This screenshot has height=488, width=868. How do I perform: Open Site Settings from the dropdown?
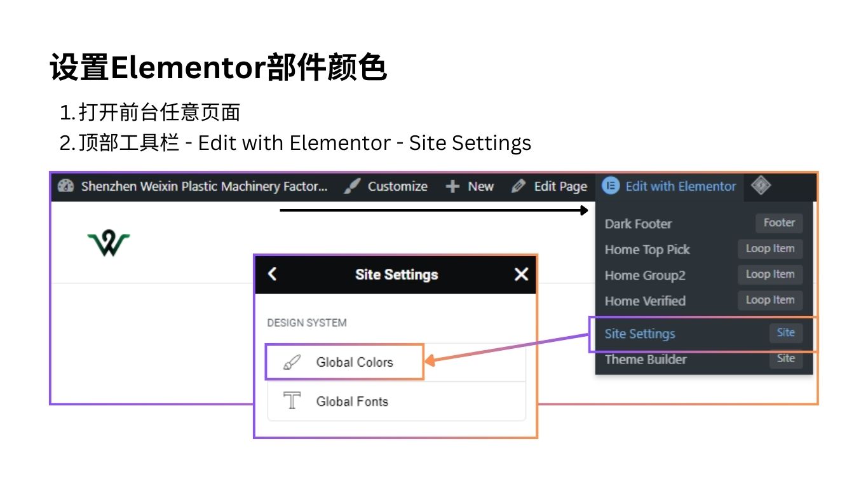point(640,334)
